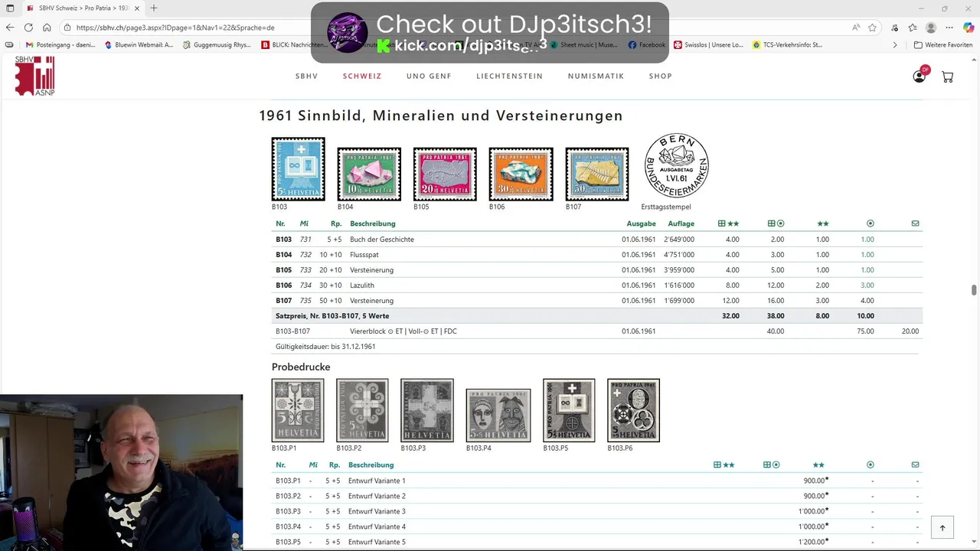
Task: Click the Satzpreis Nr. B103-B107 row
Action: (x=597, y=316)
